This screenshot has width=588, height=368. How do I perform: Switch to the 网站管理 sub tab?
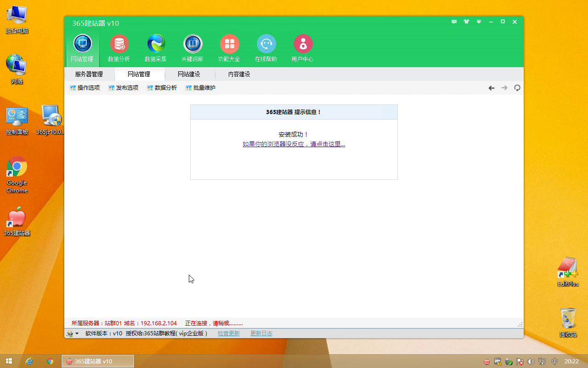tap(139, 74)
